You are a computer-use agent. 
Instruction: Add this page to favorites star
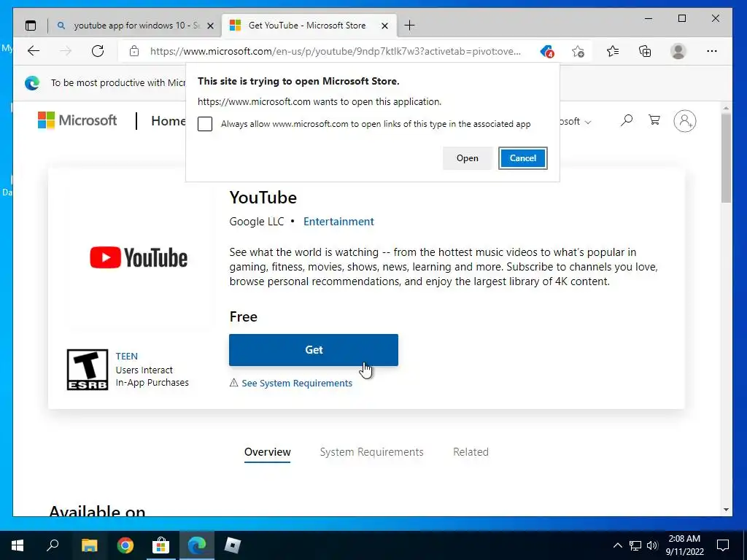(578, 51)
